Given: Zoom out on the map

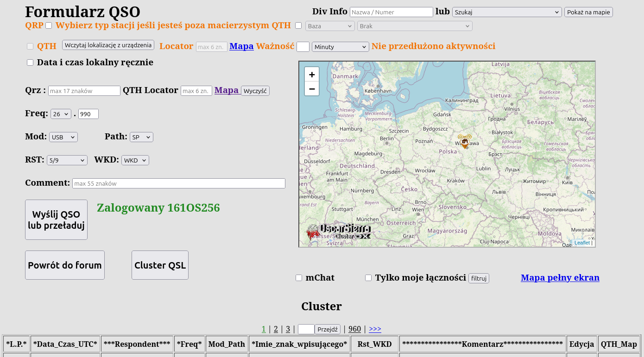Looking at the screenshot, I should (x=312, y=89).
